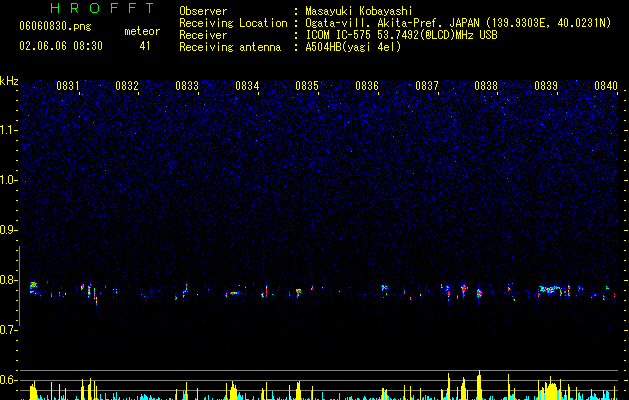Click the 0.6 frequency axis label
Viewport: 629px width, 400px height.
pos(9,380)
